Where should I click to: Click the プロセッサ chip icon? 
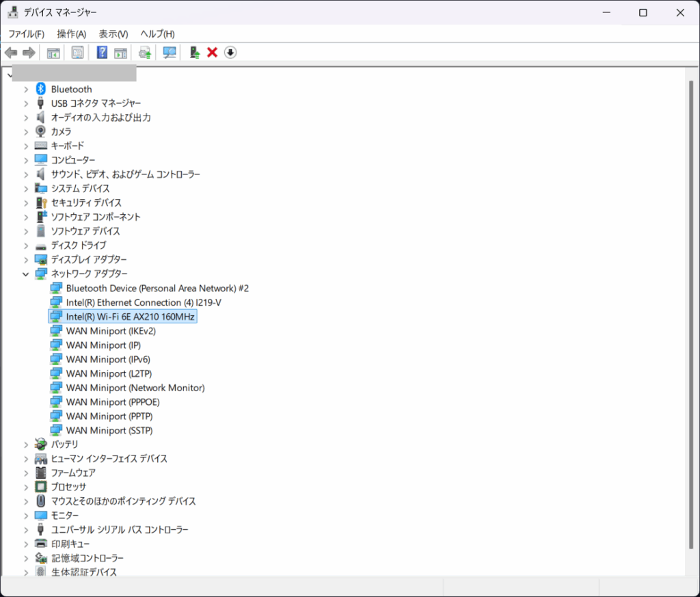click(x=40, y=487)
